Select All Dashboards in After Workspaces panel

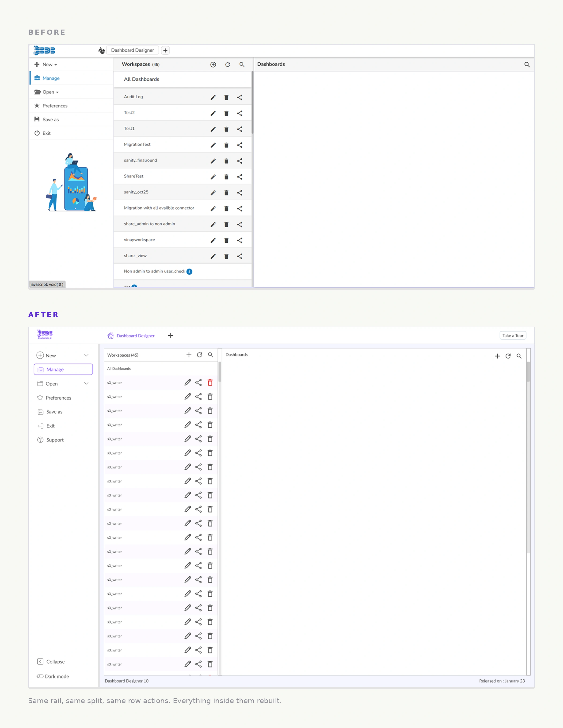click(x=160, y=369)
